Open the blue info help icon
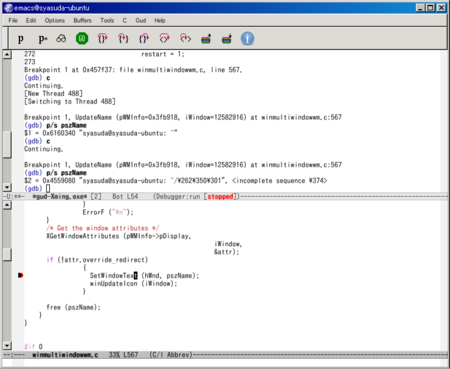Screen dimensions: 450x369 click(247, 39)
